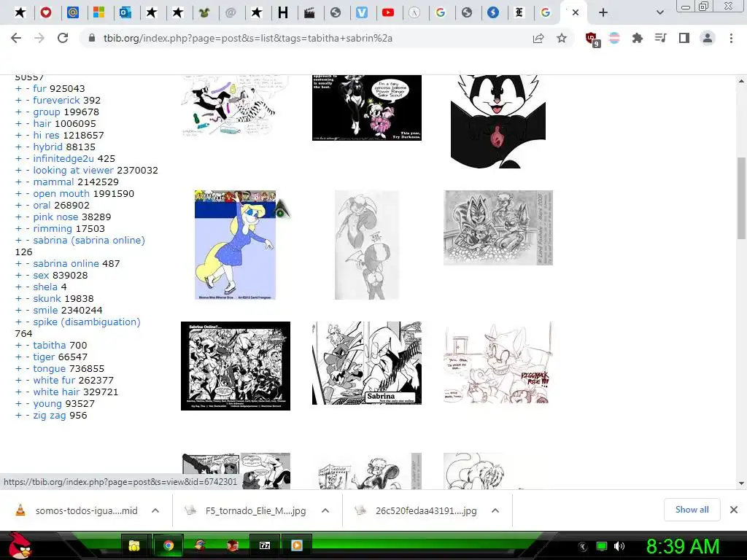Switch to the clapperboard icon tab

(309, 13)
